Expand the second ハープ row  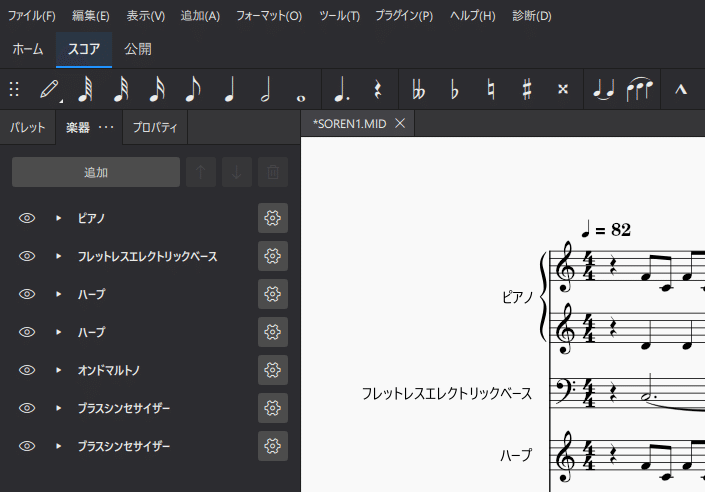(58, 332)
